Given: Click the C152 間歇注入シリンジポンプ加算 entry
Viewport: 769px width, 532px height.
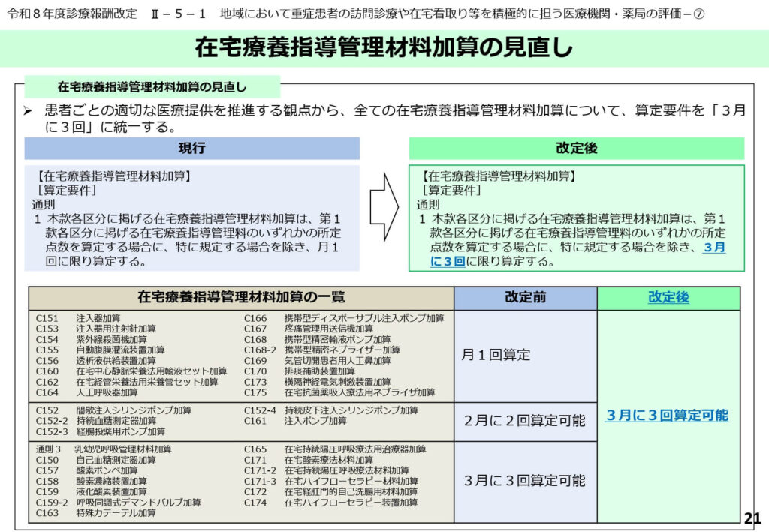Looking at the screenshot, I should point(113,410).
